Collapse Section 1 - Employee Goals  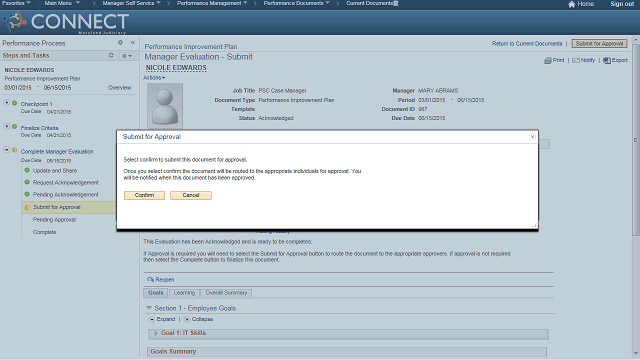[x=149, y=308]
